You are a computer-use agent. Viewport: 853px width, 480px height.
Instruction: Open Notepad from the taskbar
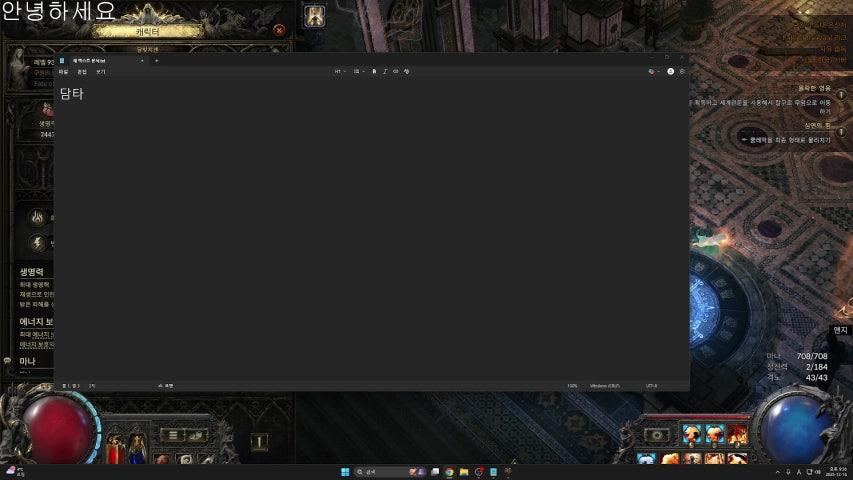[493, 472]
